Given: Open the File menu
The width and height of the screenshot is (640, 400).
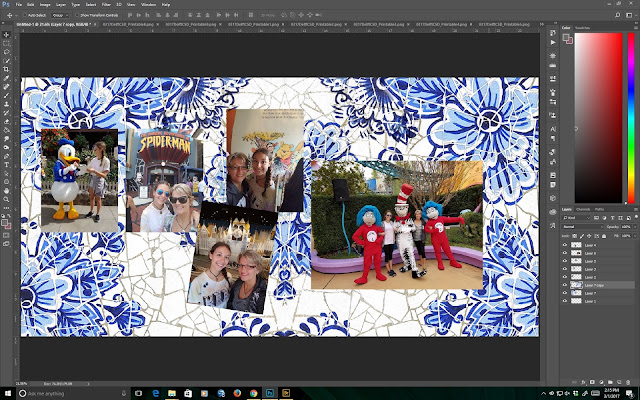Looking at the screenshot, I should click(18, 4).
